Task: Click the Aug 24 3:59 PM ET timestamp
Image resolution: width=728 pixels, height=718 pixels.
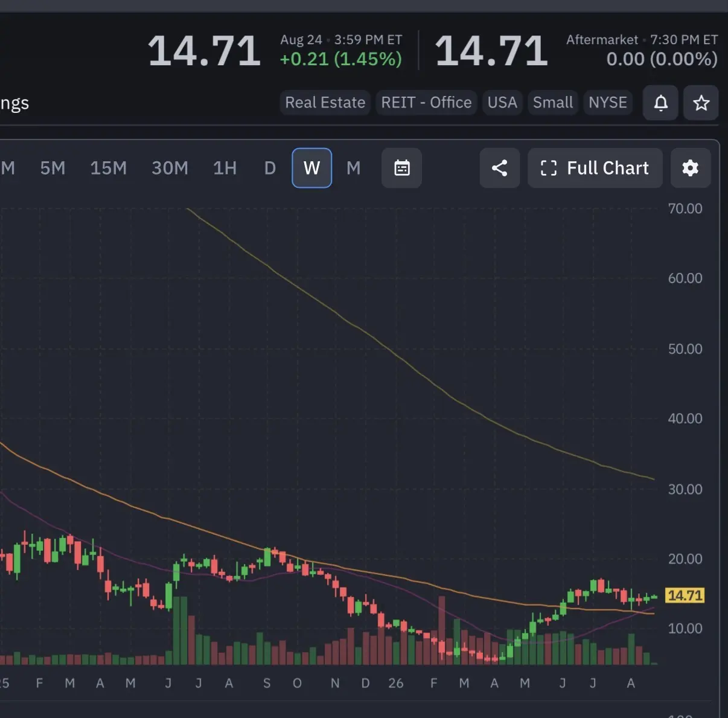Action: (x=341, y=40)
